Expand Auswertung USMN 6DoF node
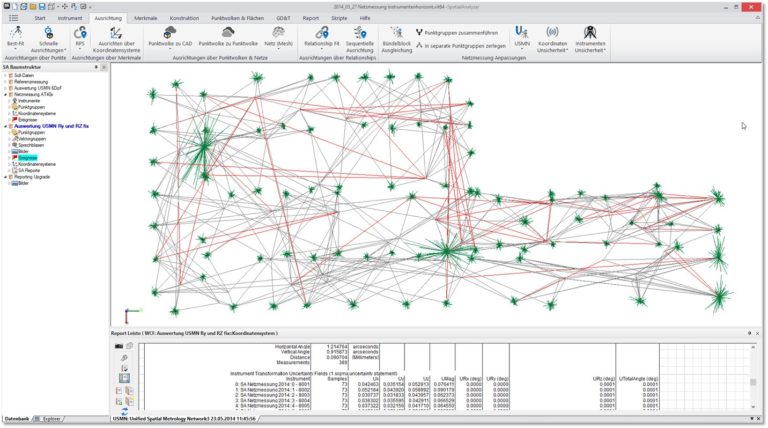Viewport: 768px width, 428px height. click(5, 88)
